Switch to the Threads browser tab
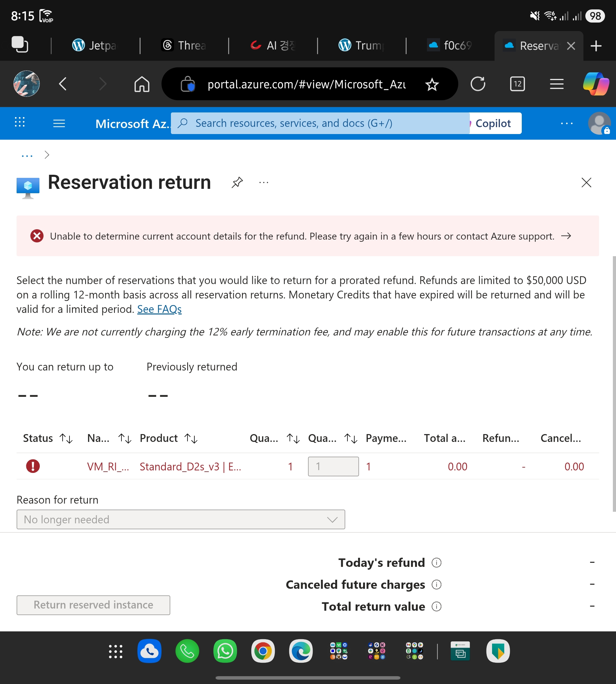The height and width of the screenshot is (684, 616). (184, 45)
